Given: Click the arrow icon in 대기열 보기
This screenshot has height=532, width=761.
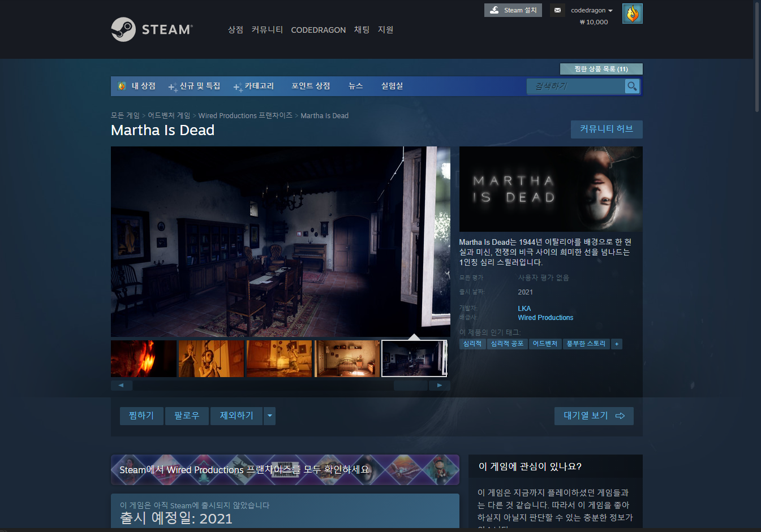Looking at the screenshot, I should (x=620, y=416).
